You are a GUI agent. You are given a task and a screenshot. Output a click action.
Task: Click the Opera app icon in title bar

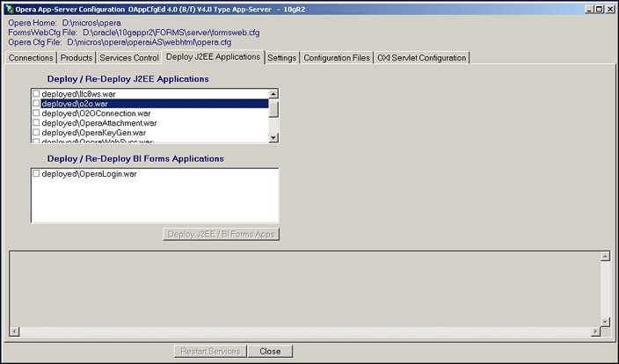coord(10,9)
